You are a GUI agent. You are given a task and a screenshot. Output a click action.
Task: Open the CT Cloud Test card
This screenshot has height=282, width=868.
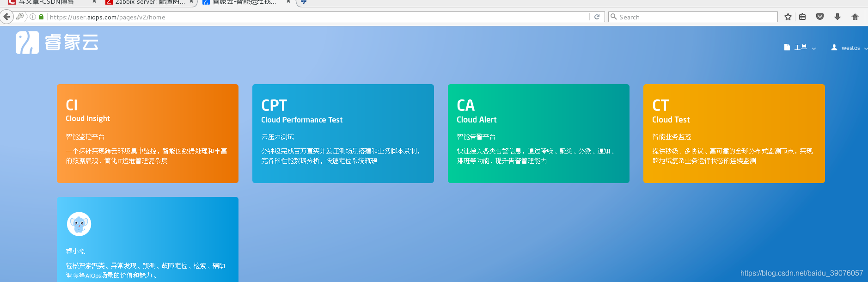pyautogui.click(x=734, y=134)
